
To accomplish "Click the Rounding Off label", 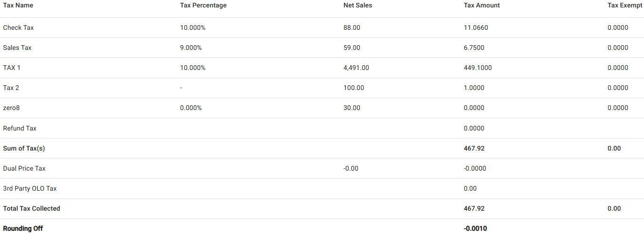I will coord(23,228).
